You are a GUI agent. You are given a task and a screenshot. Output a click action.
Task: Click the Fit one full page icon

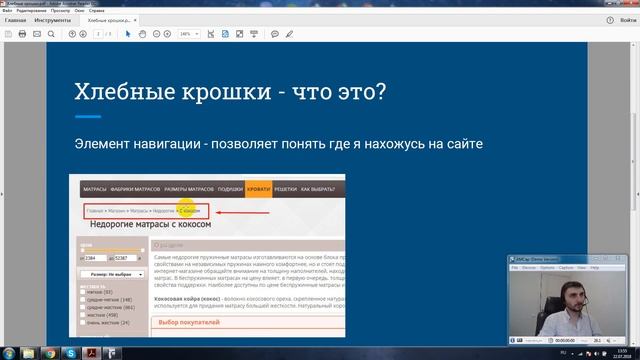tap(225, 34)
